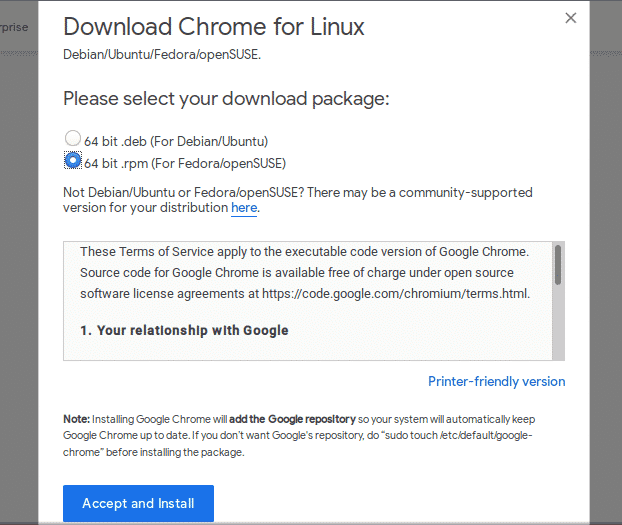The height and width of the screenshot is (525, 622).
Task: Open the community-supported version "here" link
Action: pyautogui.click(x=244, y=208)
